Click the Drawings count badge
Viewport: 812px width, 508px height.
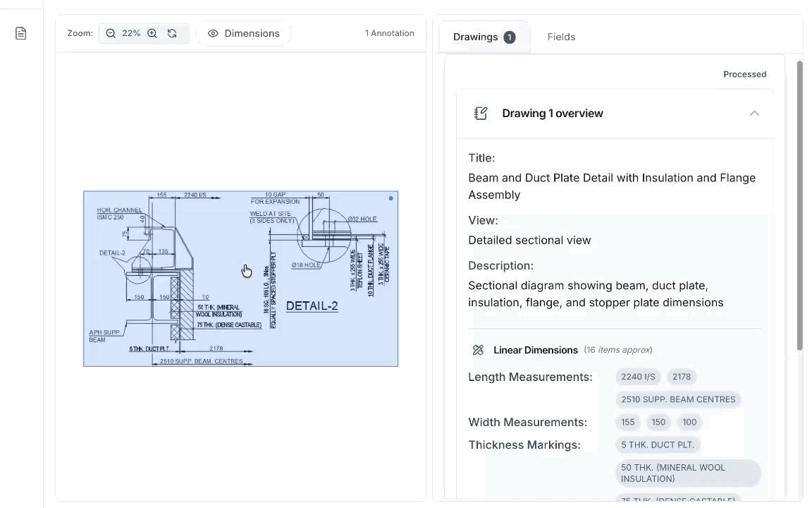(509, 37)
